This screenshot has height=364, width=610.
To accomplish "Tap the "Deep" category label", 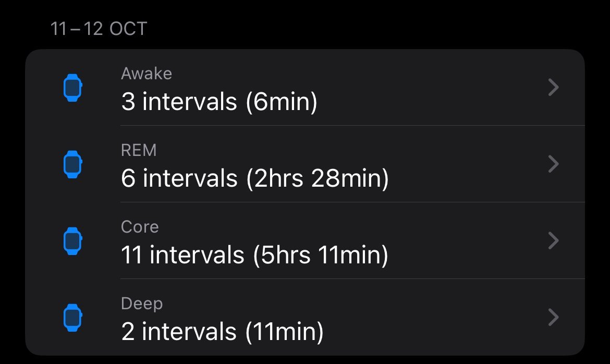I will (142, 304).
